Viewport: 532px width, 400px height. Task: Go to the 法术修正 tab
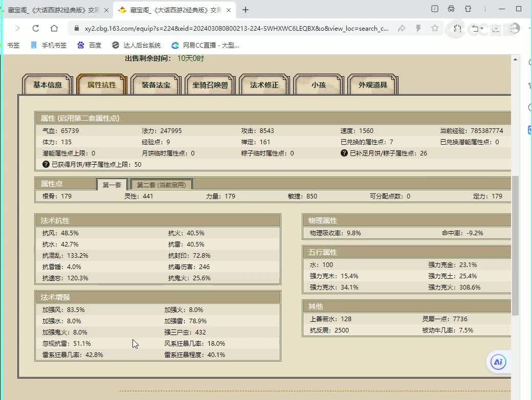264,85
